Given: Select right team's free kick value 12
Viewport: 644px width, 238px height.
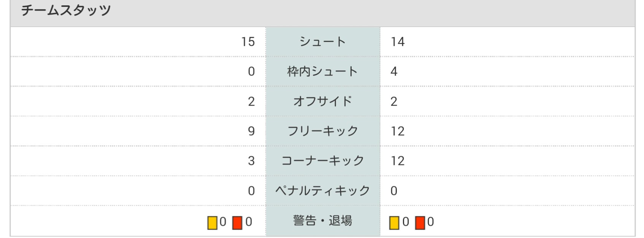Looking at the screenshot, I should (x=398, y=131).
